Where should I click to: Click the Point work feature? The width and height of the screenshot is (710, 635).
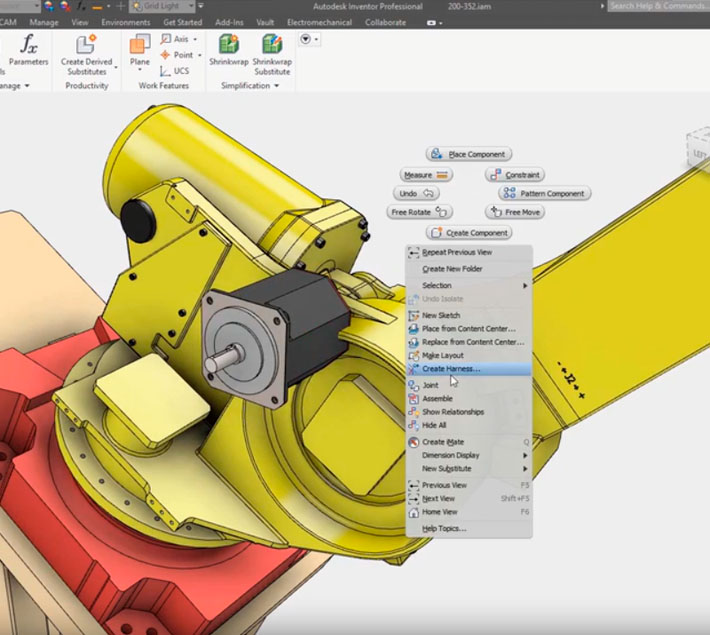click(x=176, y=55)
